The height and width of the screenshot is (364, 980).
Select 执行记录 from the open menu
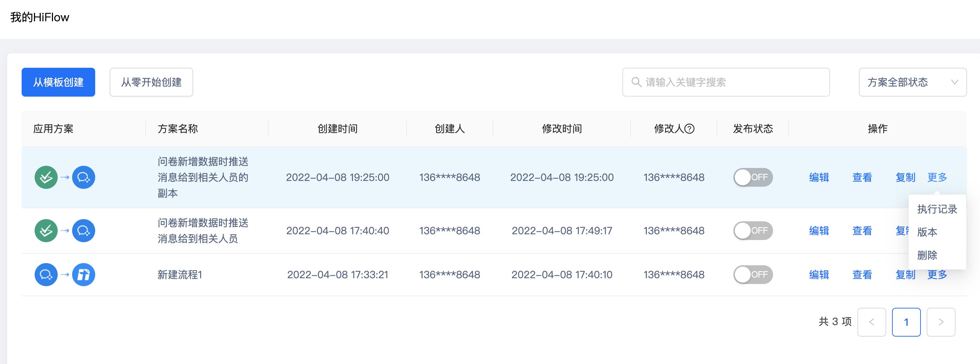(937, 209)
